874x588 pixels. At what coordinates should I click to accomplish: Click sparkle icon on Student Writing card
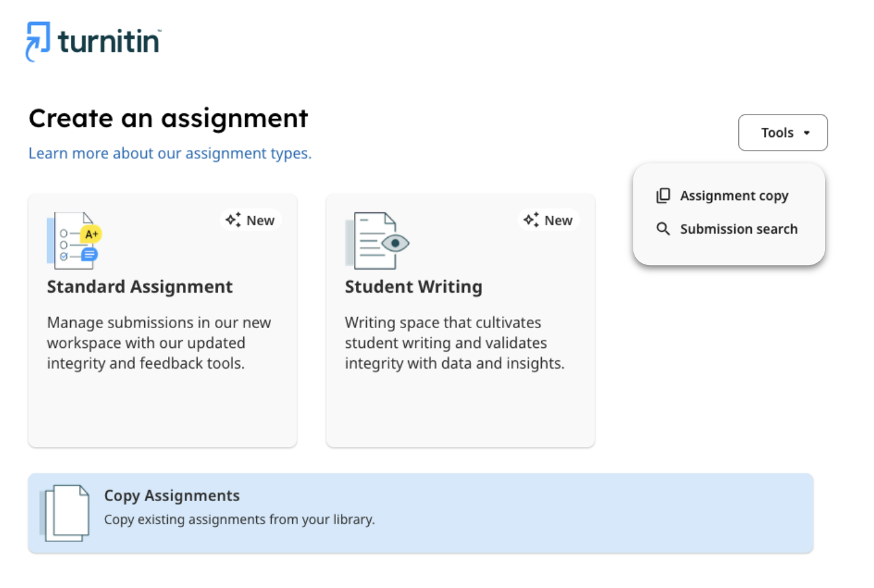[531, 219]
